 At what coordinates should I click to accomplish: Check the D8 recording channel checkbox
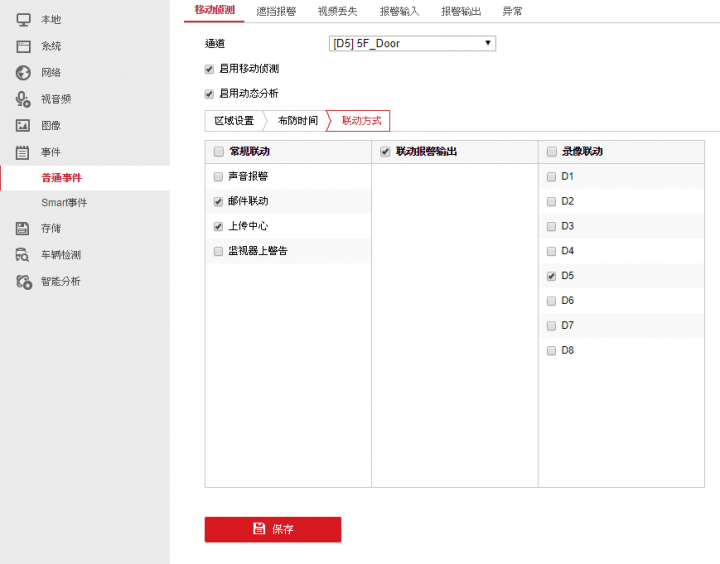tap(551, 351)
